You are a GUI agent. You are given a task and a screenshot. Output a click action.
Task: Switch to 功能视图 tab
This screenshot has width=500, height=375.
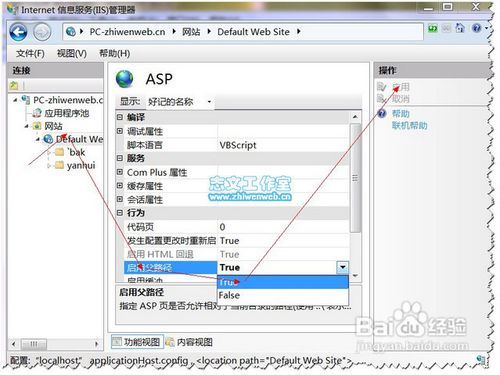point(137,342)
